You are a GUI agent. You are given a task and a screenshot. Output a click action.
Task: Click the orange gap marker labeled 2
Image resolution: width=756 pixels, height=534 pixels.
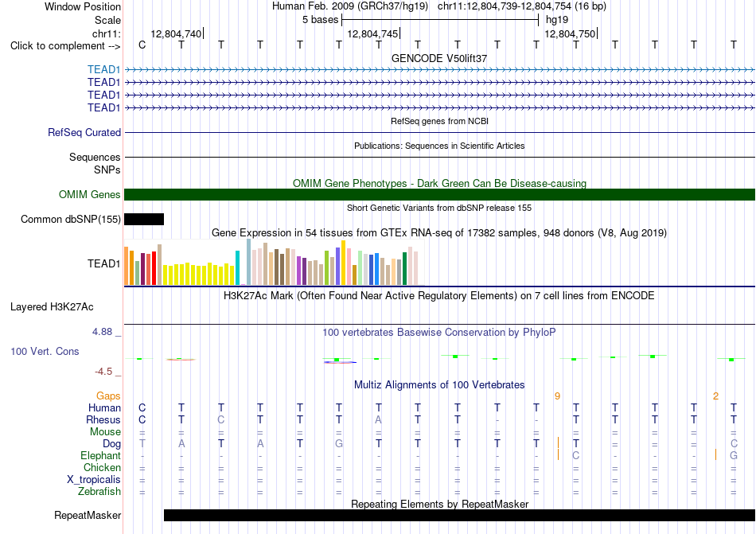[715, 396]
